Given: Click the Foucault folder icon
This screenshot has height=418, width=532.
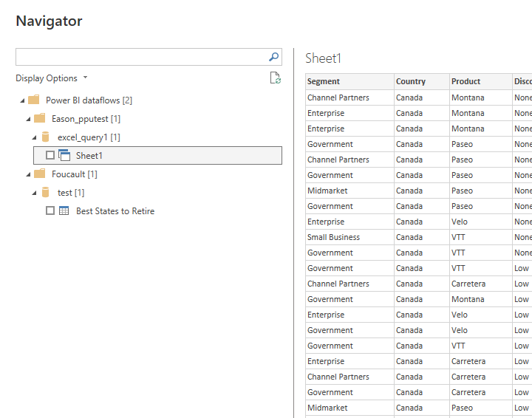Looking at the screenshot, I should [x=40, y=174].
